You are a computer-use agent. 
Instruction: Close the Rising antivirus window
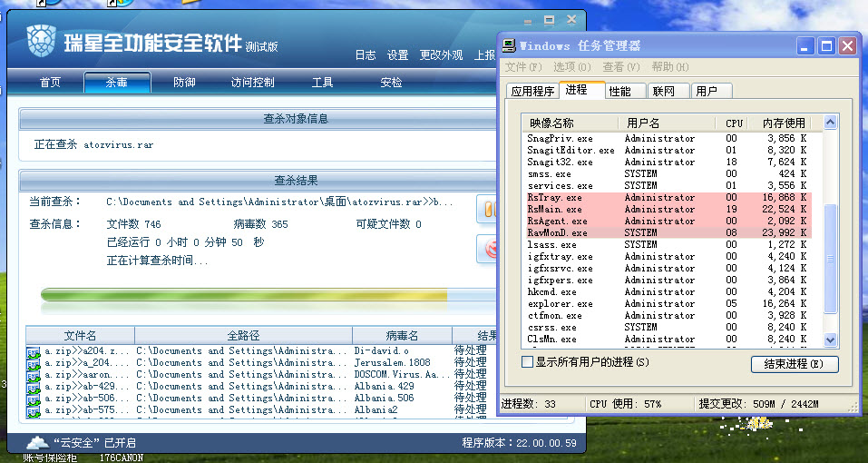click(571, 20)
